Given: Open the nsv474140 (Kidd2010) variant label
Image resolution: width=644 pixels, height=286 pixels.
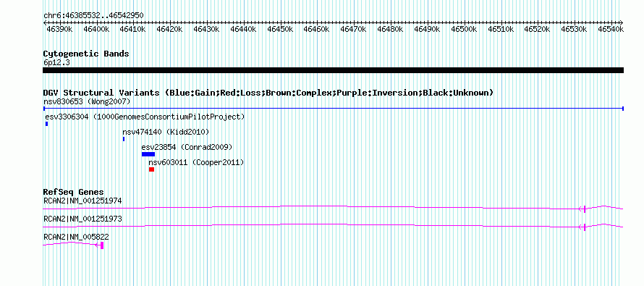Looking at the screenshot, I should click(x=166, y=132).
